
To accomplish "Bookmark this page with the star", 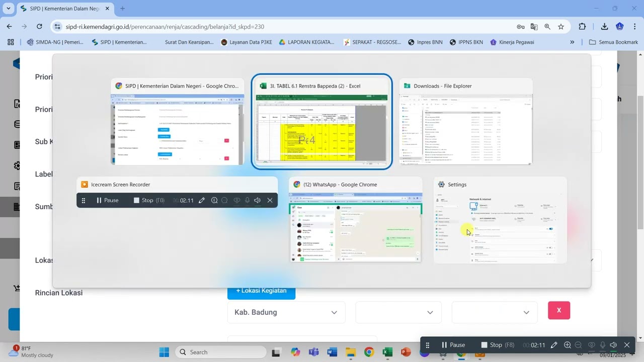I will (561, 27).
